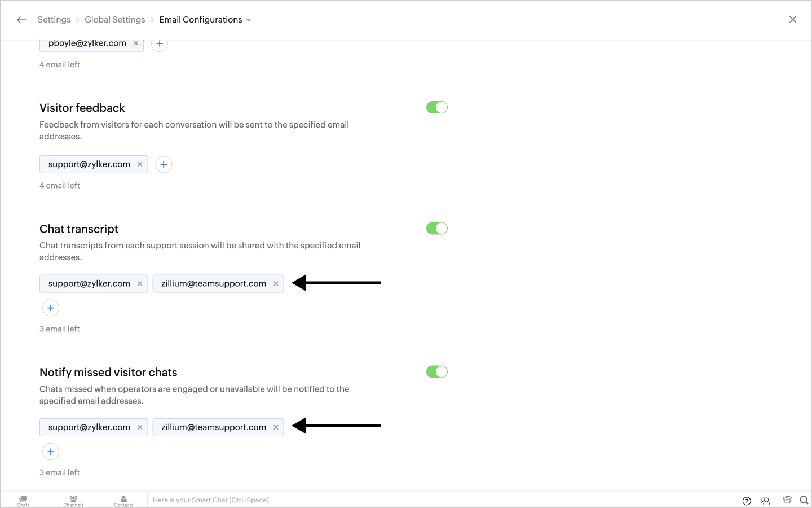This screenshot has height=508, width=812.
Task: Switch to the Channels tab
Action: coord(73,501)
